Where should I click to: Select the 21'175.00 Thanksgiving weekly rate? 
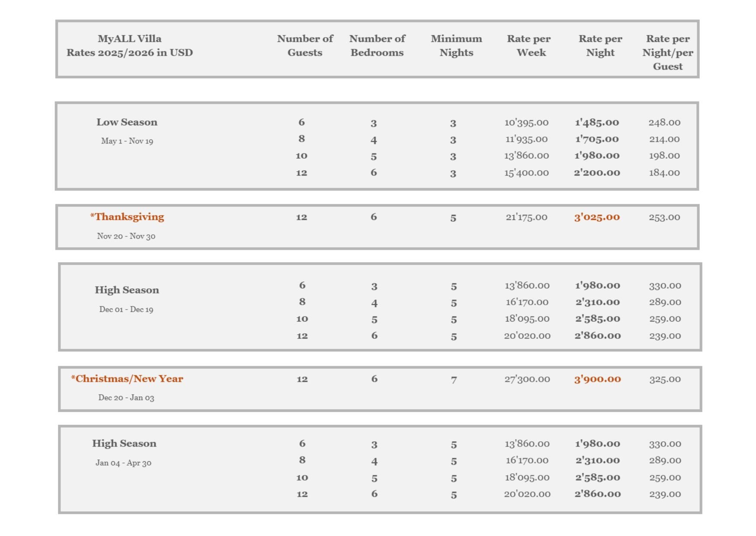click(526, 217)
